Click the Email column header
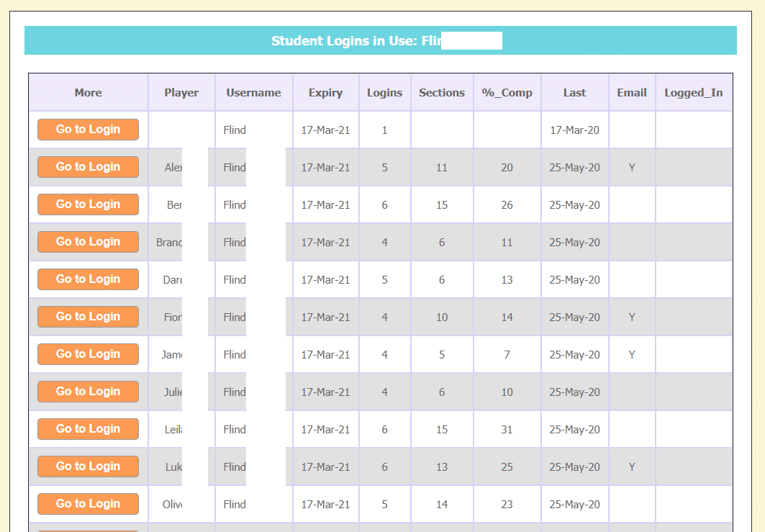 (632, 93)
